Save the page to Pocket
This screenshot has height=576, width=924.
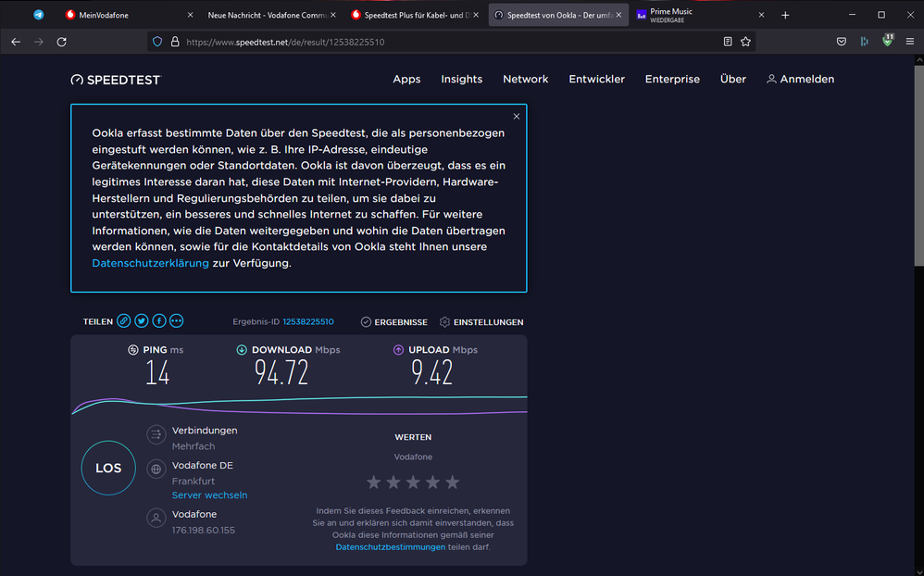click(842, 42)
